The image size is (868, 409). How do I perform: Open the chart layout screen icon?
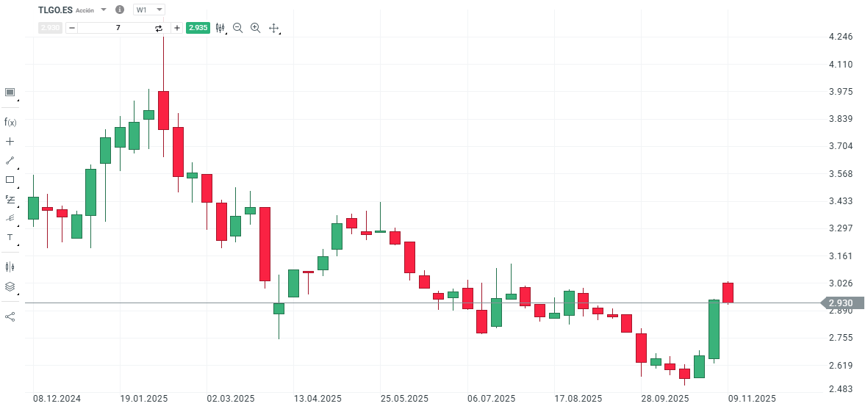(10, 93)
